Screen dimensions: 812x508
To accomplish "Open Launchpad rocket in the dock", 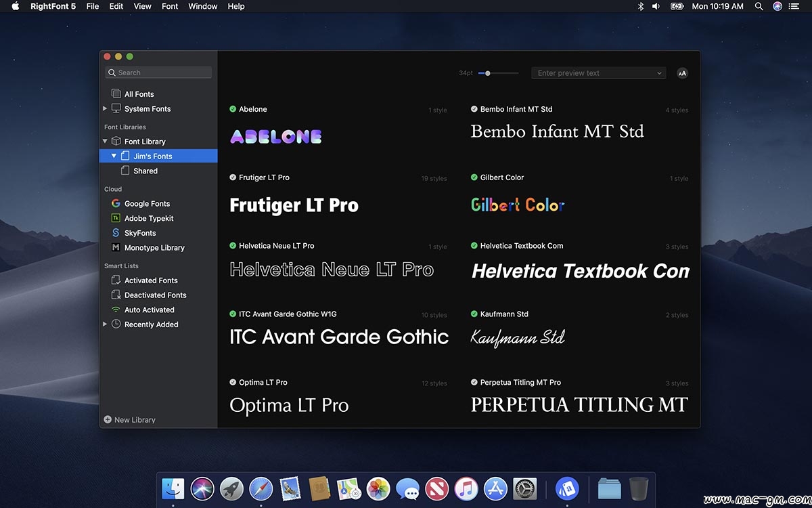I will pyautogui.click(x=231, y=488).
